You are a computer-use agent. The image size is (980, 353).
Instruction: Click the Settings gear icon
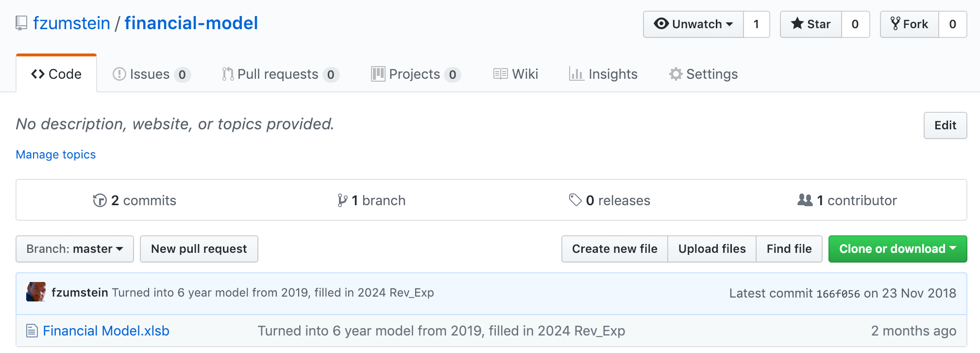tap(676, 74)
